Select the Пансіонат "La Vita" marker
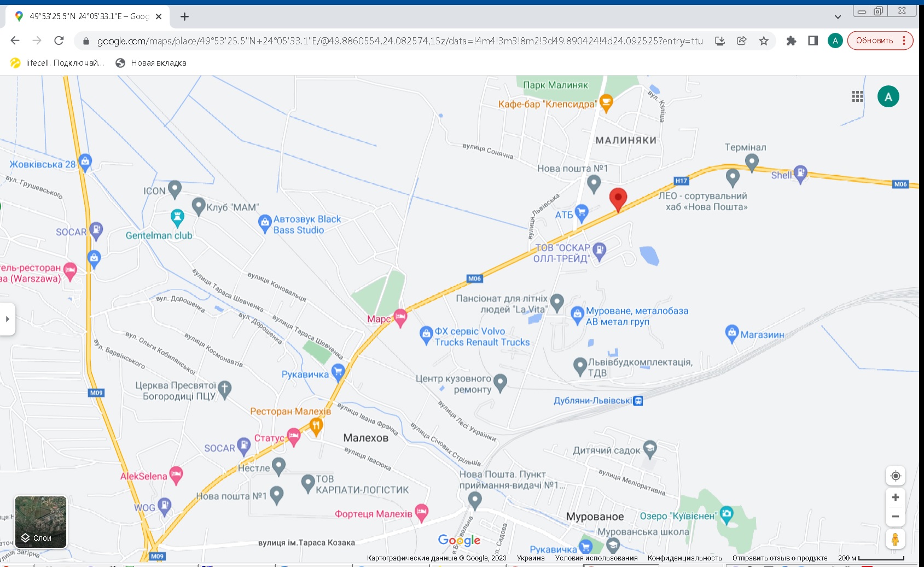The width and height of the screenshot is (924, 567). [x=557, y=302]
